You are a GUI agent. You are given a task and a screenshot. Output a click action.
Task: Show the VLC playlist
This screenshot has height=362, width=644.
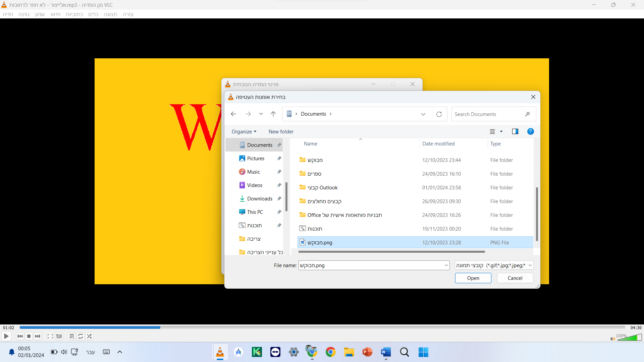[x=72, y=336]
